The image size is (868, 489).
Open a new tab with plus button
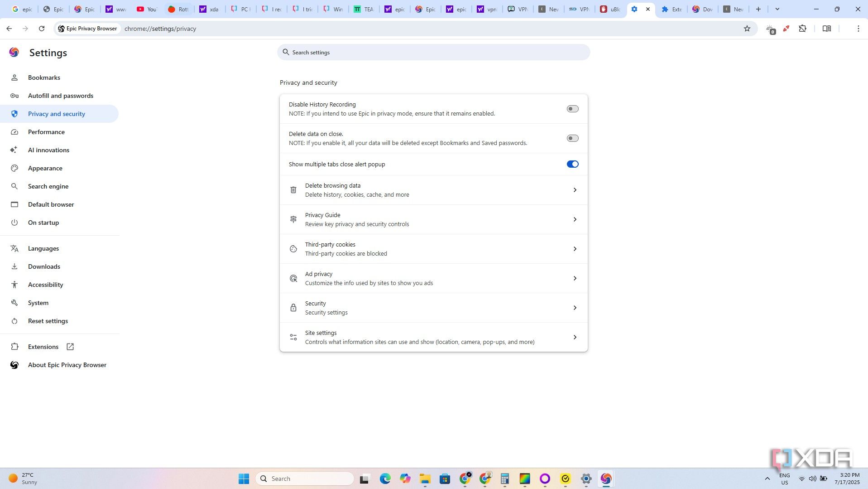click(x=758, y=9)
